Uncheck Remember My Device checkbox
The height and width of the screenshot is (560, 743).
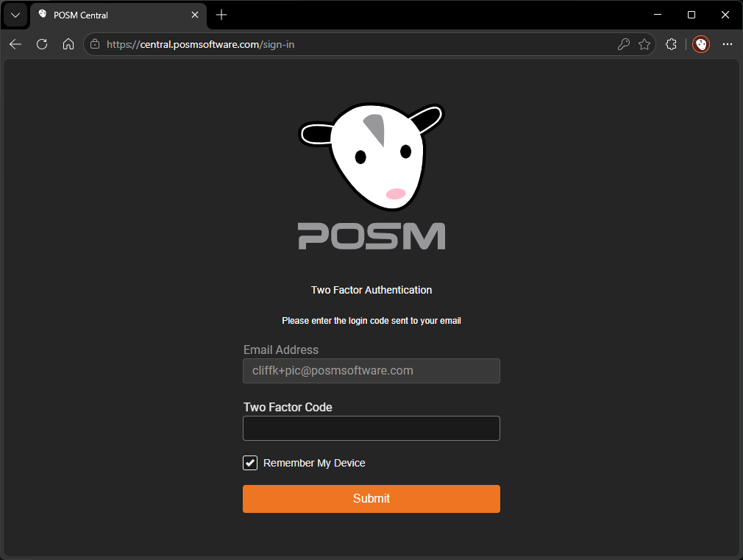pyautogui.click(x=250, y=463)
